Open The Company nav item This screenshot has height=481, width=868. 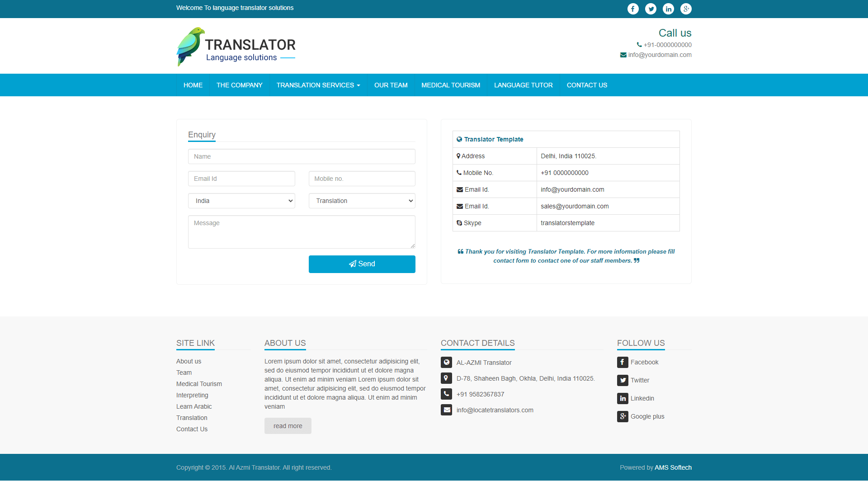pyautogui.click(x=240, y=85)
